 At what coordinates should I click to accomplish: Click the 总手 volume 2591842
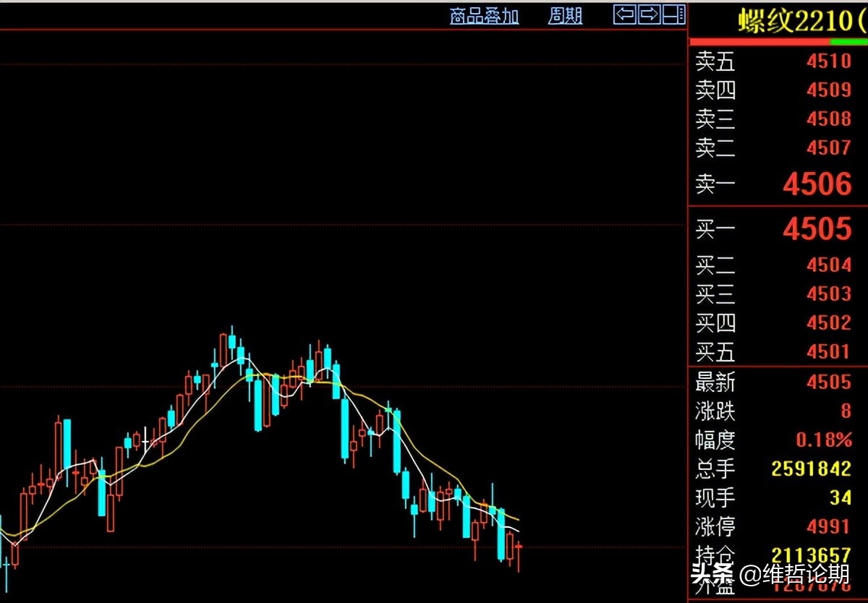point(811,469)
